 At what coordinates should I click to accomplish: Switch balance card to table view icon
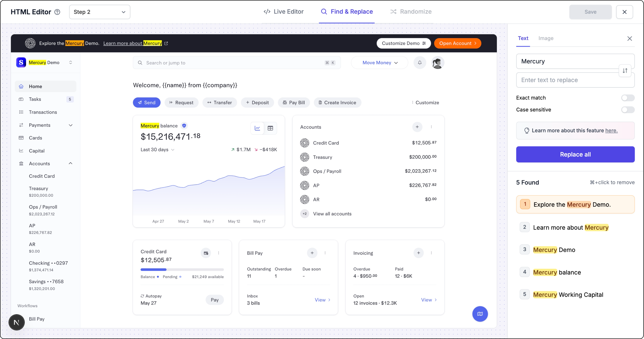270,128
